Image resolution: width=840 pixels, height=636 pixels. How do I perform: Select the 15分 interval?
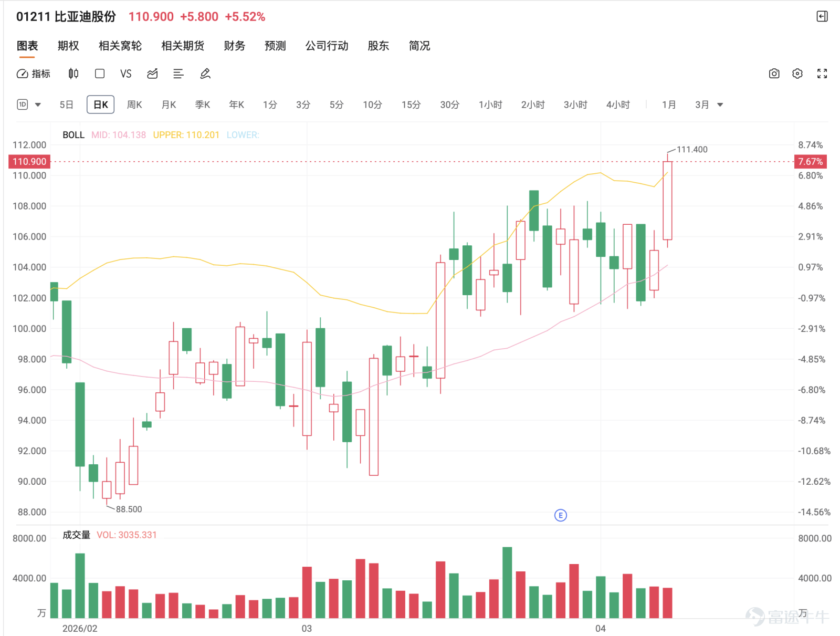click(x=411, y=105)
